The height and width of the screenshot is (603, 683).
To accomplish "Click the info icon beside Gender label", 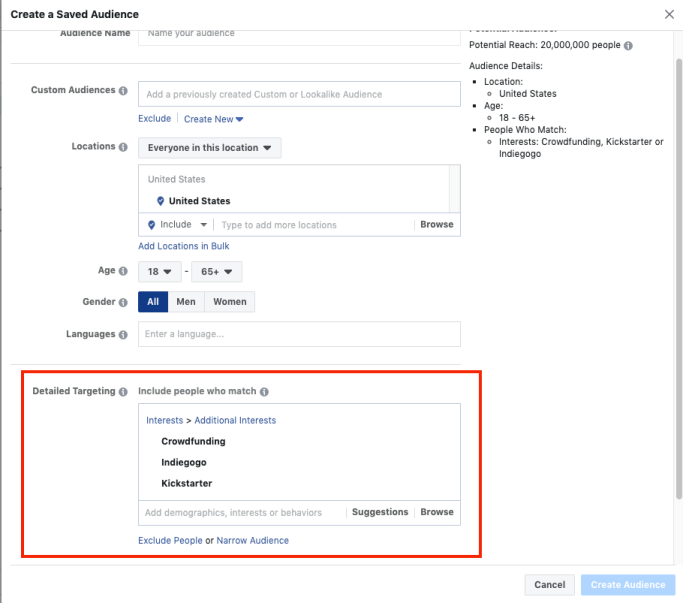I will 123,302.
